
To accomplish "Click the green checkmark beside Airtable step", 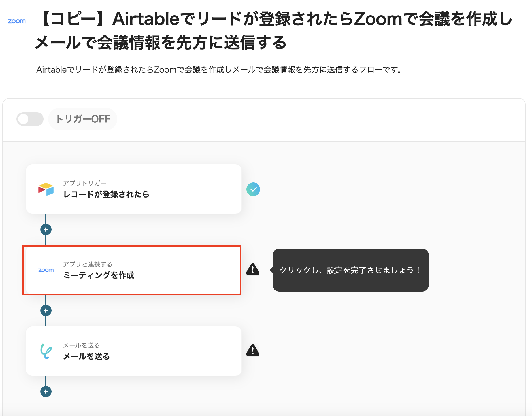I will (253, 189).
